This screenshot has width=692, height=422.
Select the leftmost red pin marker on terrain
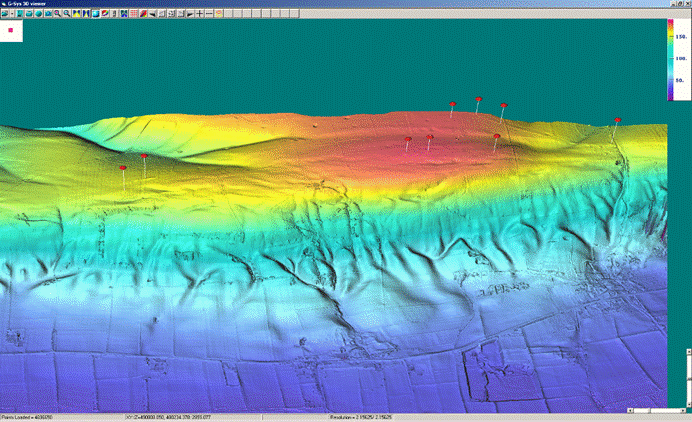click(x=122, y=168)
